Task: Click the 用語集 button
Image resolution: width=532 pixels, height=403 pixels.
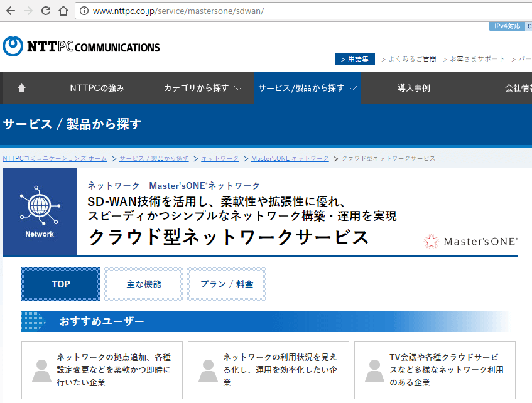Action: click(355, 59)
